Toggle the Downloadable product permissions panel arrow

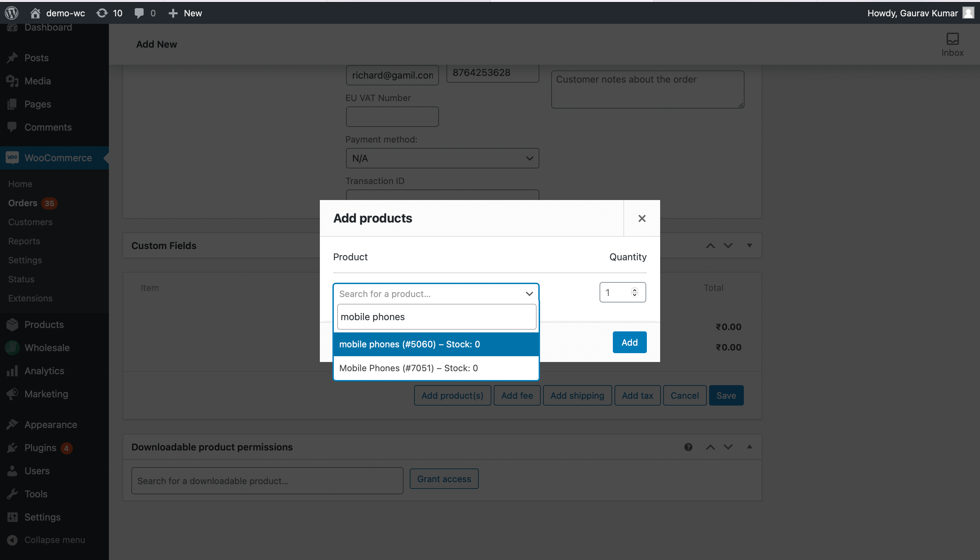tap(749, 447)
